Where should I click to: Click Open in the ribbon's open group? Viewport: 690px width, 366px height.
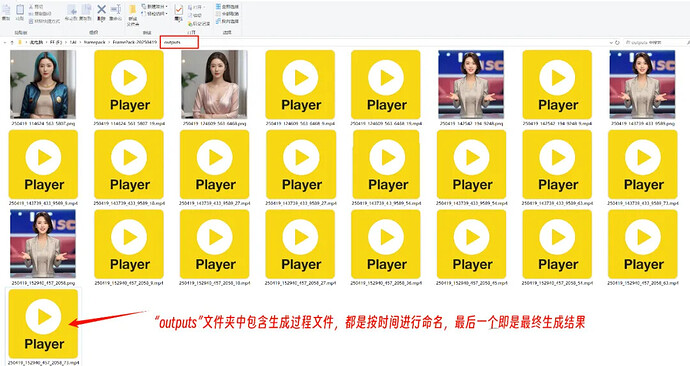pyautogui.click(x=197, y=7)
